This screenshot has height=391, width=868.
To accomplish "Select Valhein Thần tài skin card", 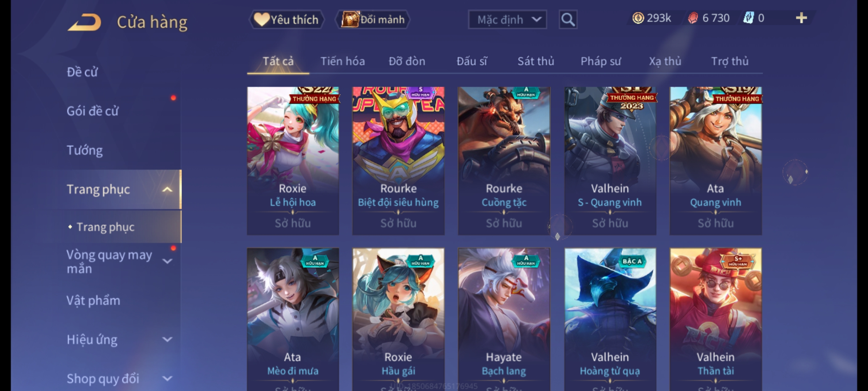I will point(716,319).
